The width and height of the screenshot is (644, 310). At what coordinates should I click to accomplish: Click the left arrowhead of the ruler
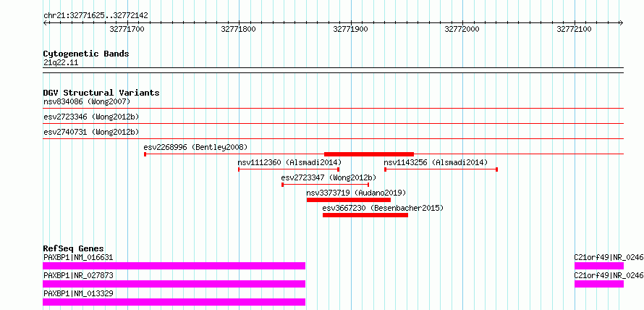pyautogui.click(x=45, y=22)
